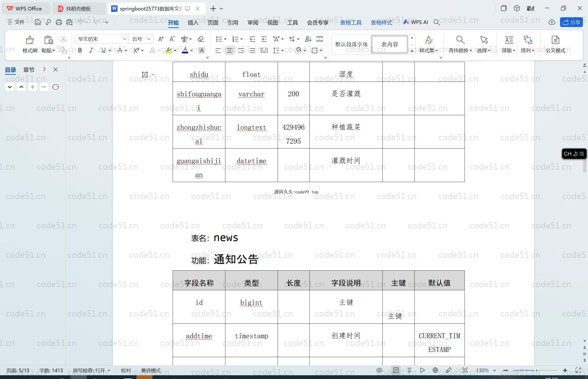Image resolution: width=588 pixels, height=379 pixels.
Task: Switch to page layout view in status bar
Action: (396, 370)
